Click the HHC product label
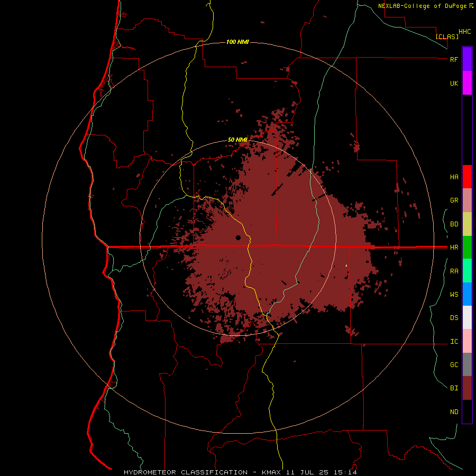The width and height of the screenshot is (476, 476). 464,32
